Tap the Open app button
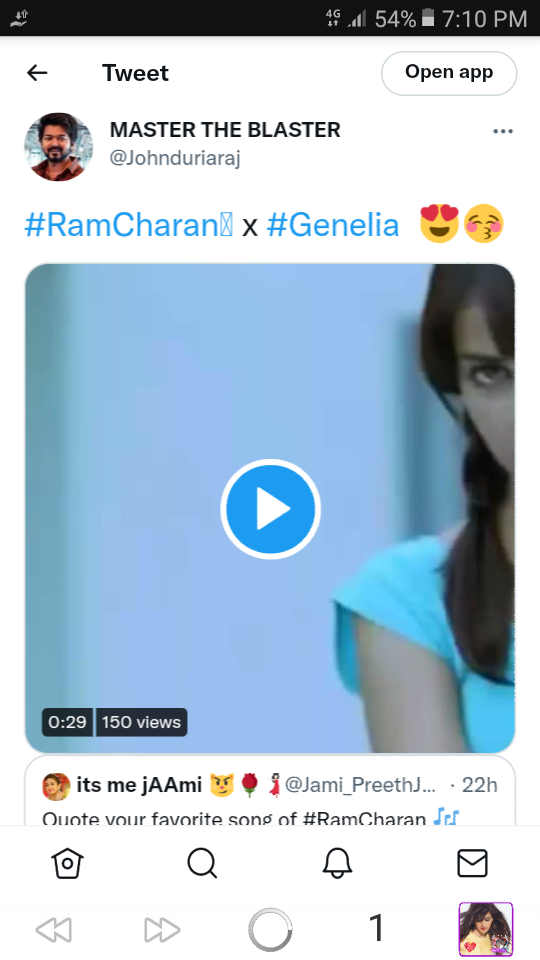The width and height of the screenshot is (540, 960). click(449, 73)
